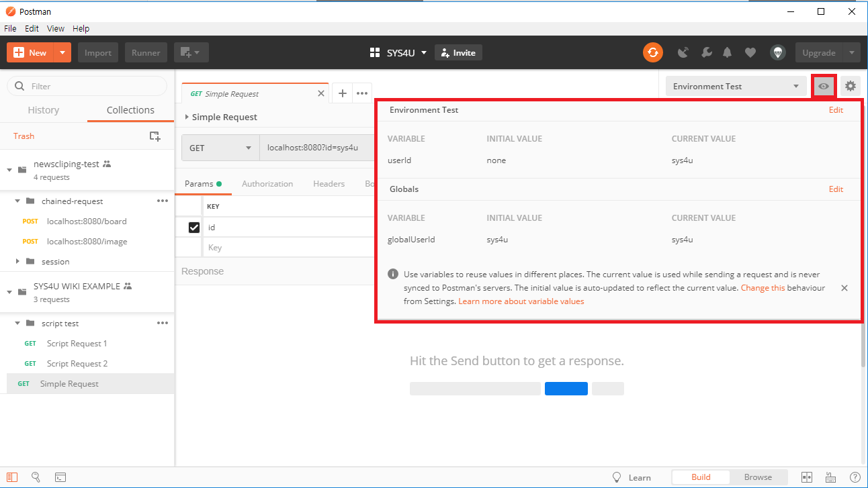Expand the Simple Request title details
The height and width of the screenshot is (488, 868).
click(187, 117)
